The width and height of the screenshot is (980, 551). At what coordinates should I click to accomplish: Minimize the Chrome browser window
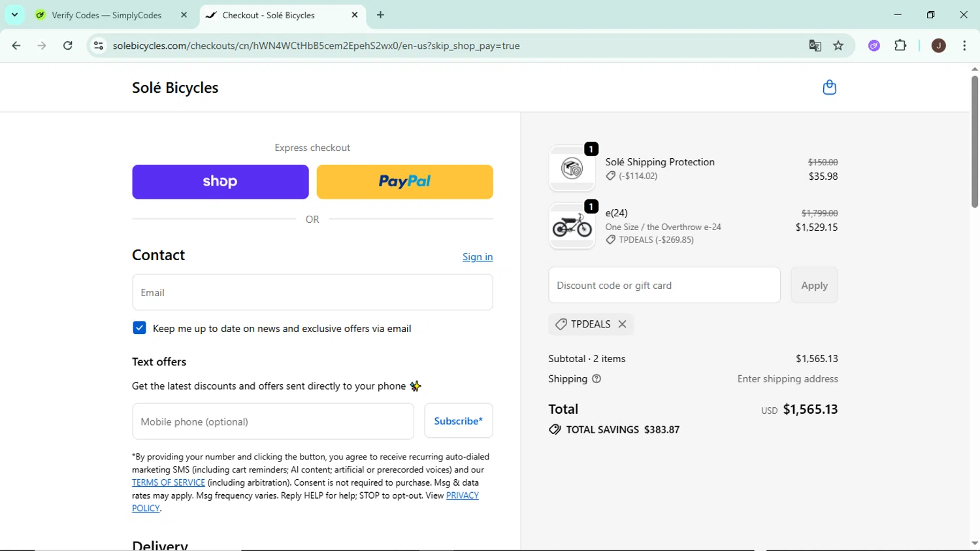[x=898, y=14]
